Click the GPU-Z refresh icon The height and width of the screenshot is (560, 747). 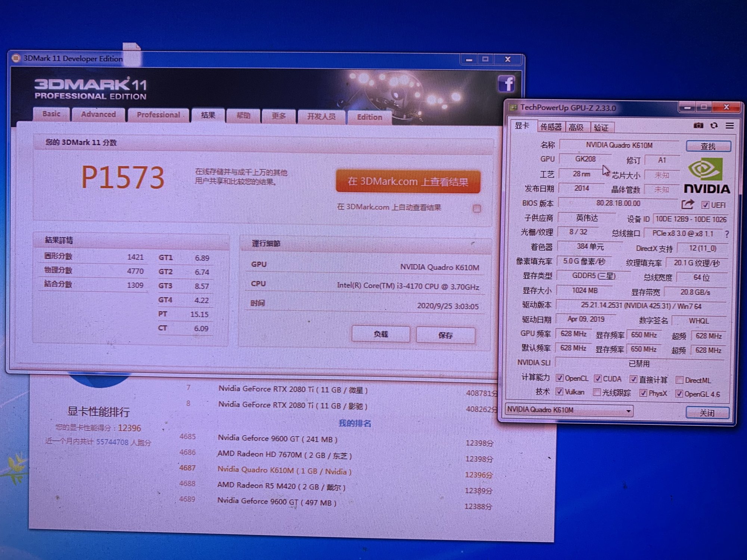714,126
